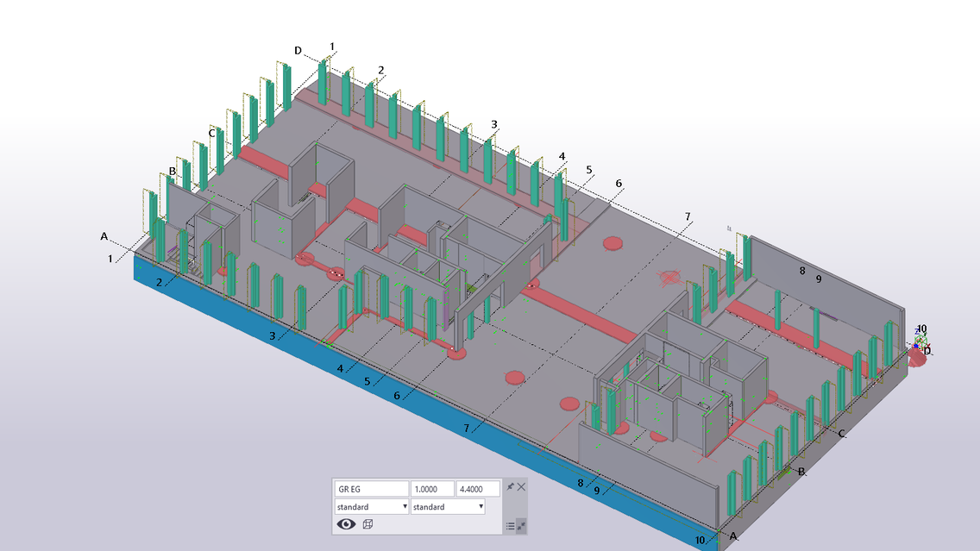Select the field showing 1.0000

[x=432, y=489]
